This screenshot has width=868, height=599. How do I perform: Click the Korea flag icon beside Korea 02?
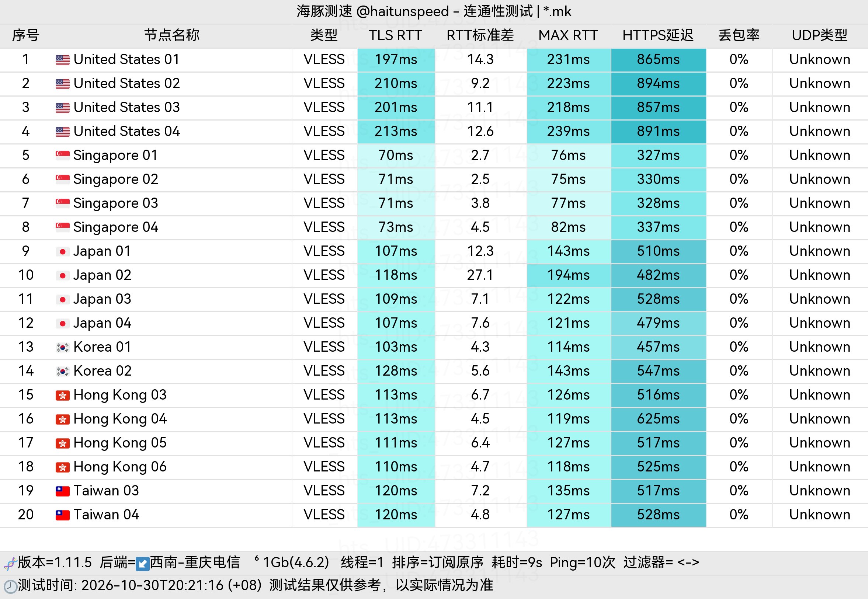tap(62, 371)
